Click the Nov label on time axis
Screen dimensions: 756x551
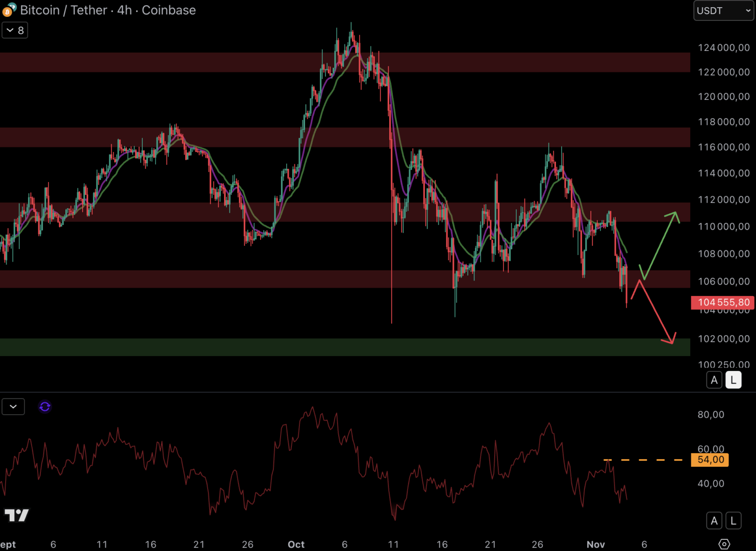pyautogui.click(x=595, y=544)
